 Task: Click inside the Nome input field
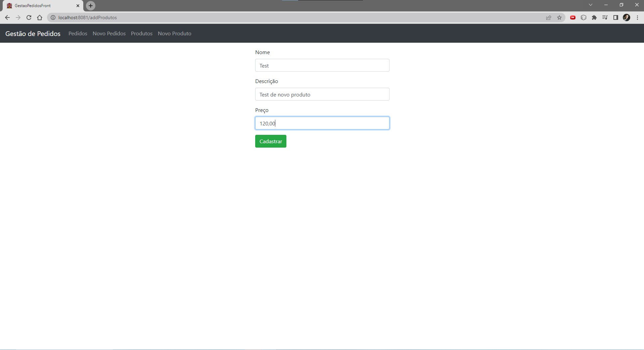point(322,65)
